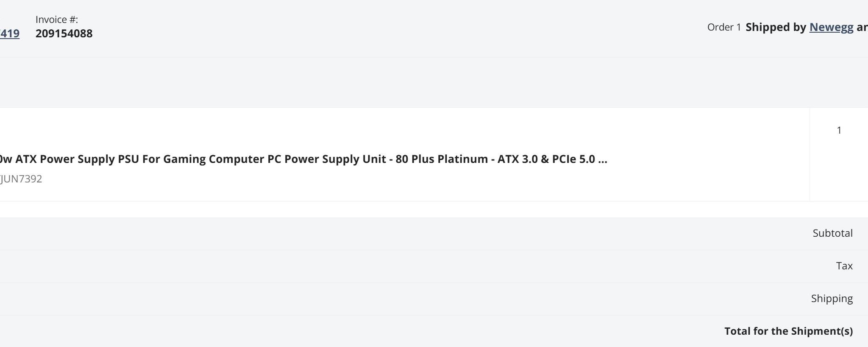This screenshot has width=868, height=347.
Task: Click the "Order 1" label
Action: click(724, 27)
